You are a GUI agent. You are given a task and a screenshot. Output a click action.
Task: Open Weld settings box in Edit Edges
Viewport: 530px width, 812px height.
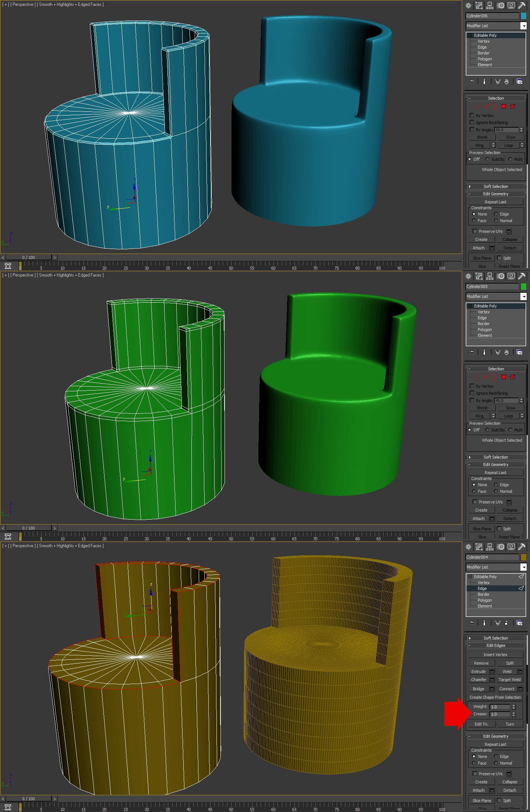pos(520,672)
